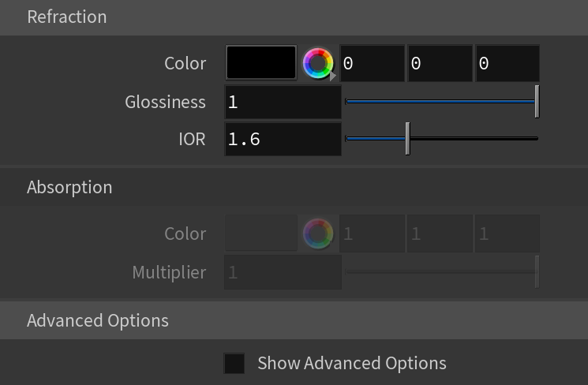The height and width of the screenshot is (385, 588).
Task: Click the Glossiness value field
Action: point(283,102)
